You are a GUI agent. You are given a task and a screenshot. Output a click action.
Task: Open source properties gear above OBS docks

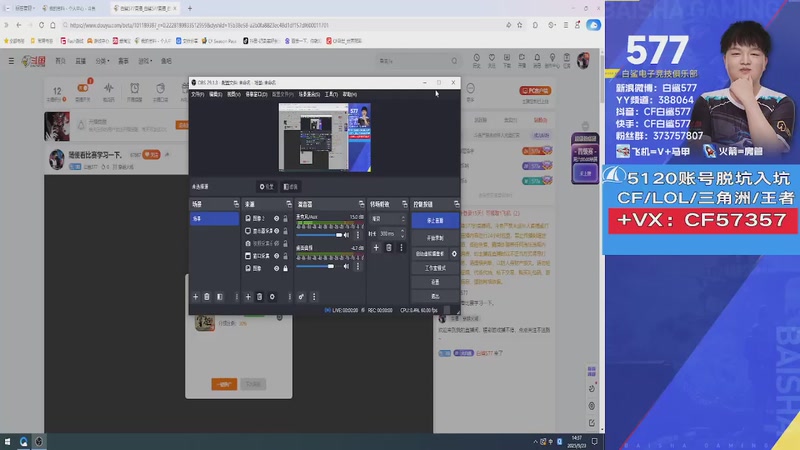pos(266,187)
